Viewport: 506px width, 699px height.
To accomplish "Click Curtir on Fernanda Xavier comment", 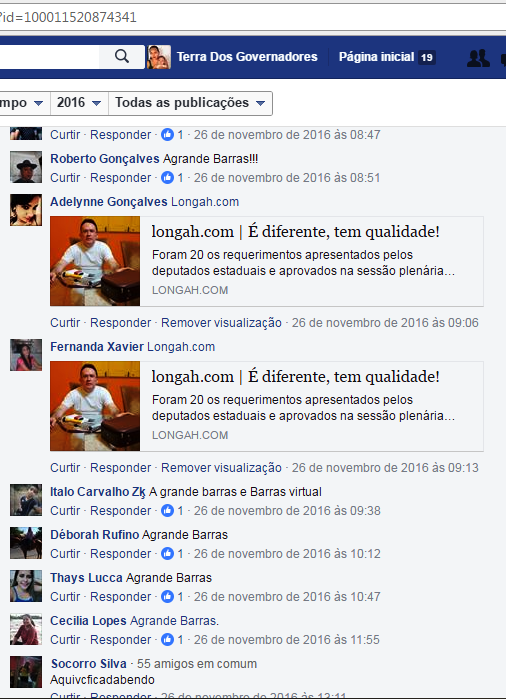I will click(65, 468).
